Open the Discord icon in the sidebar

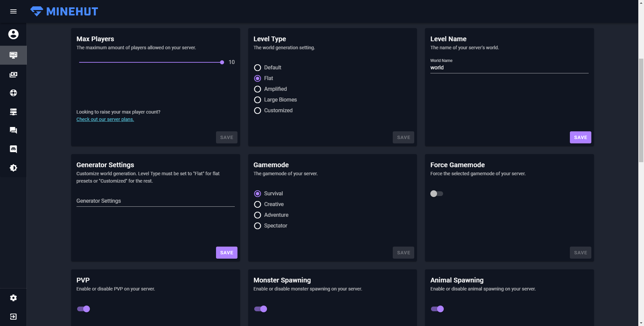[13, 149]
